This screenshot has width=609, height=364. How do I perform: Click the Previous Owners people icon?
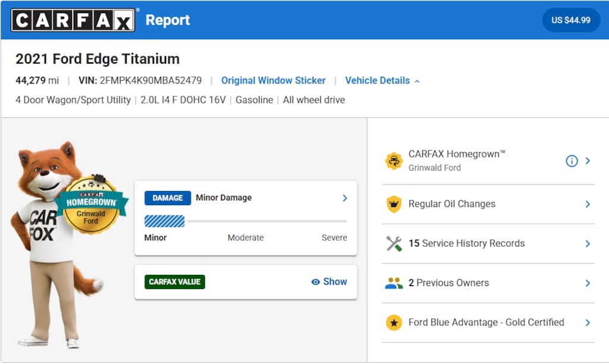394,283
